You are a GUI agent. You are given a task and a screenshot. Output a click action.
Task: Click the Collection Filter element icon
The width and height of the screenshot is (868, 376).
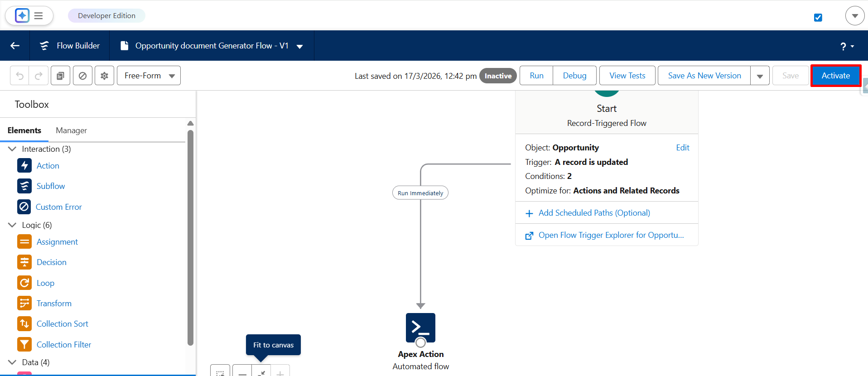pos(24,344)
